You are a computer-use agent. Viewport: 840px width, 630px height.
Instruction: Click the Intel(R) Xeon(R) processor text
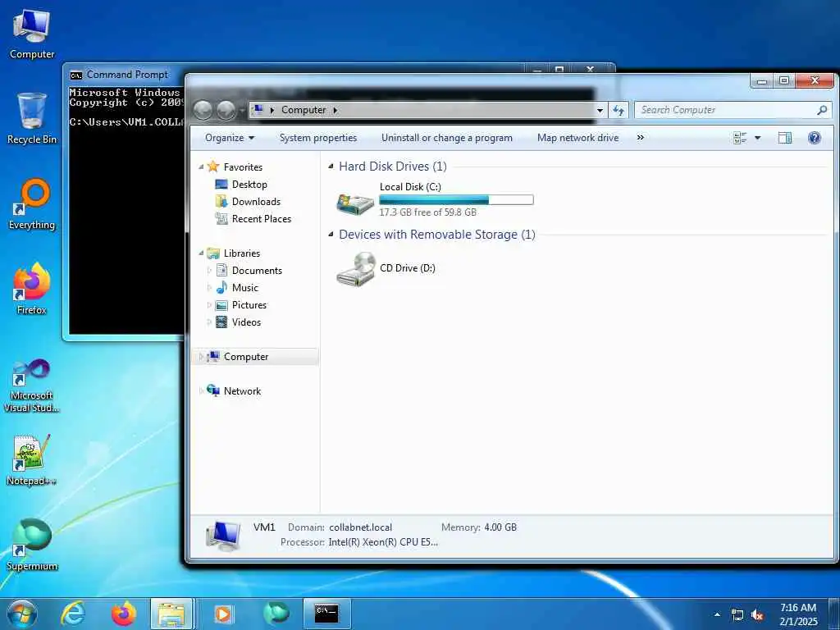(383, 542)
